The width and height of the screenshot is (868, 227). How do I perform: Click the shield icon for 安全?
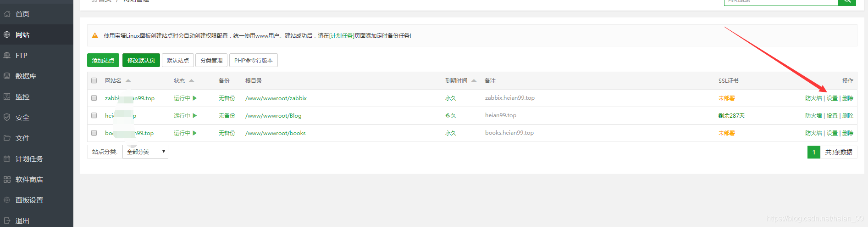coord(7,117)
